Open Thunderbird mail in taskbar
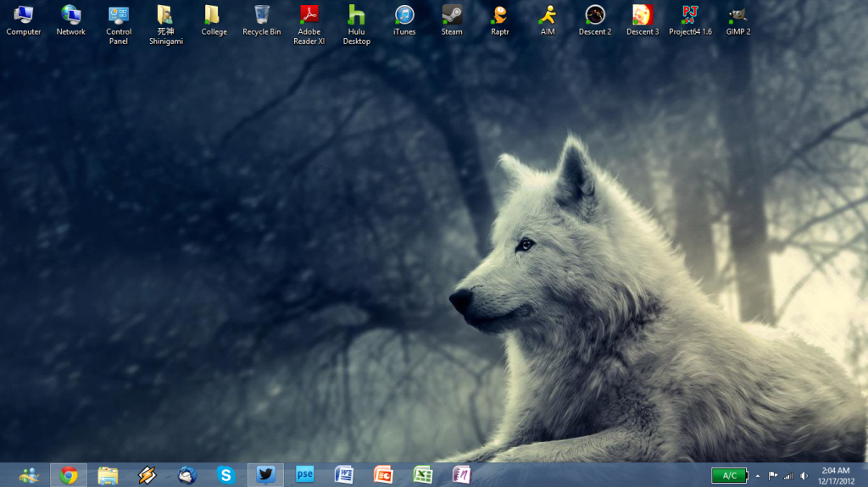The image size is (868, 487). coord(186,475)
